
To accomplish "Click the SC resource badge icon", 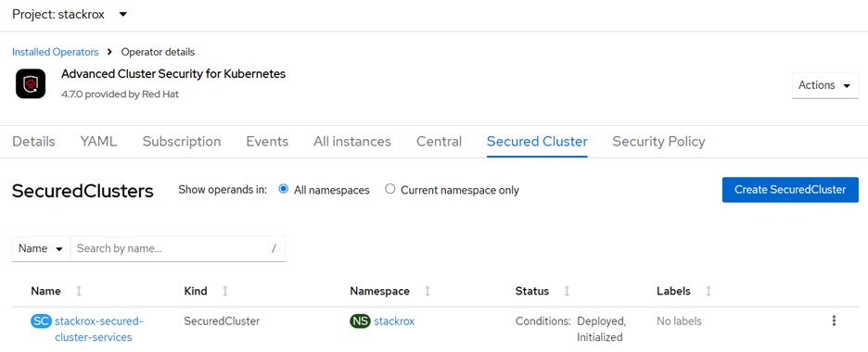I will 41,321.
